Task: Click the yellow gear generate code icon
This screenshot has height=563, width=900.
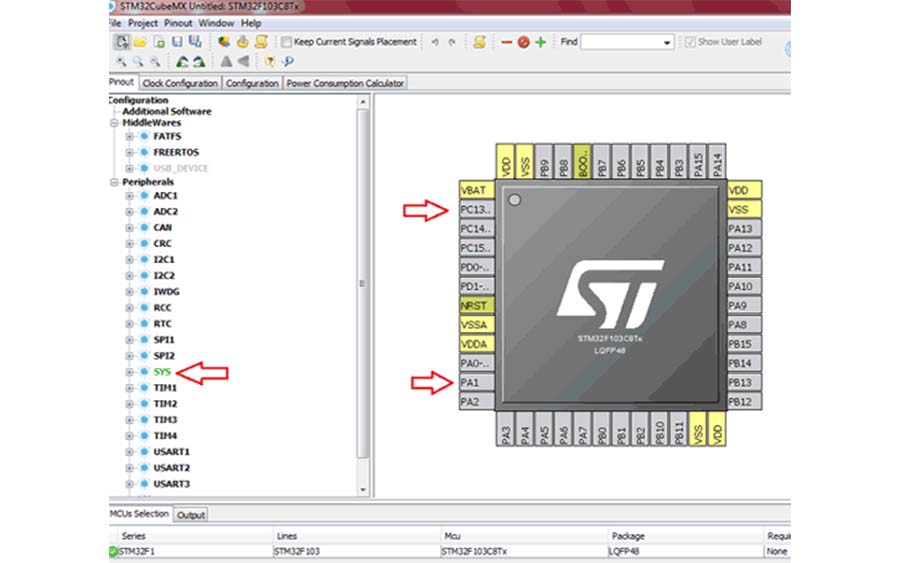Action: [x=243, y=42]
